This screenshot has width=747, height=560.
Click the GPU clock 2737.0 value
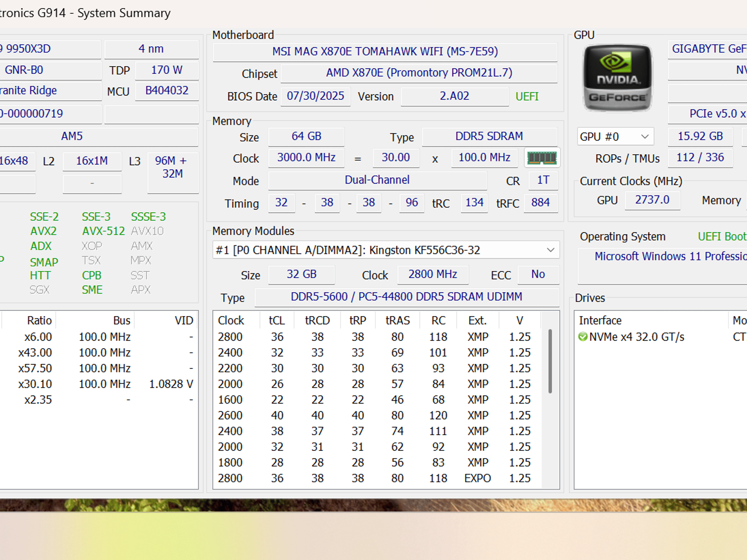[653, 200]
